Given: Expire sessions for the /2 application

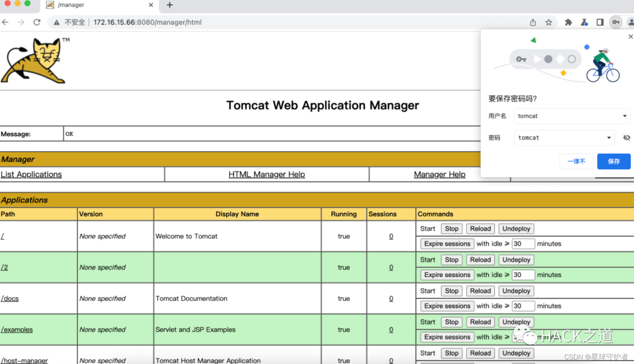Looking at the screenshot, I should click(447, 275).
